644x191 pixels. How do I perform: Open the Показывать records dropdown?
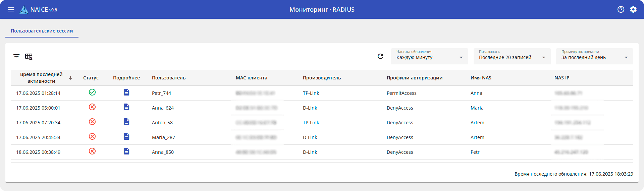point(512,56)
